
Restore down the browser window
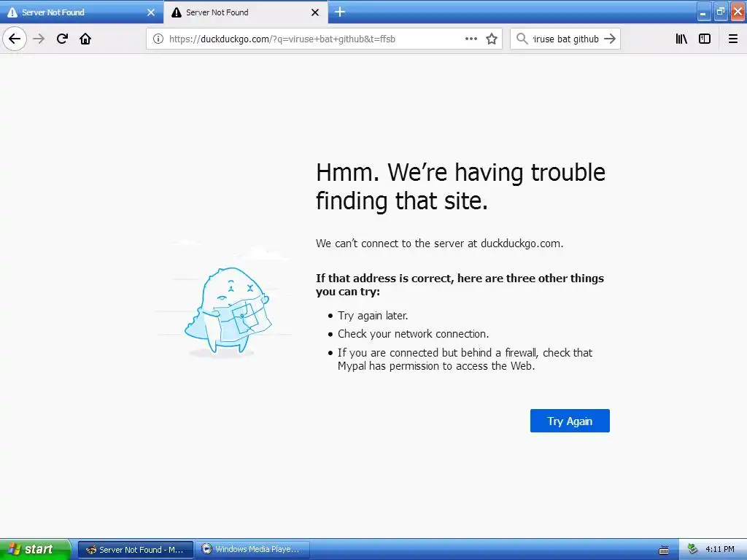[x=721, y=12]
